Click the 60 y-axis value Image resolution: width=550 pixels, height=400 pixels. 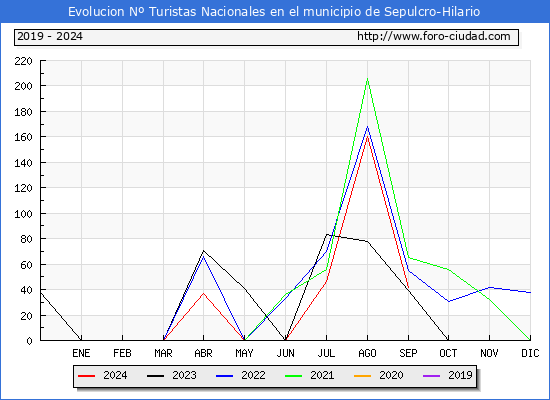pos(26,265)
